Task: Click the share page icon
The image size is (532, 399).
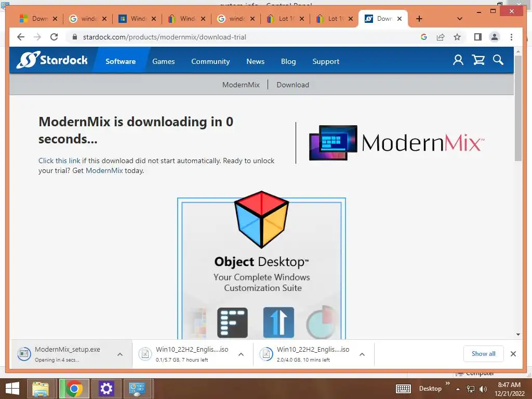Action: [x=441, y=37]
